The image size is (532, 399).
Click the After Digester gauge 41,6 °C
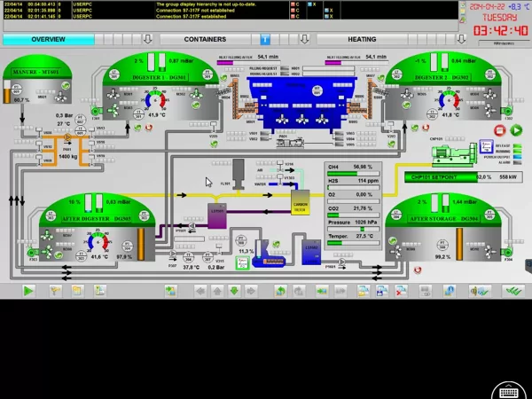point(98,243)
